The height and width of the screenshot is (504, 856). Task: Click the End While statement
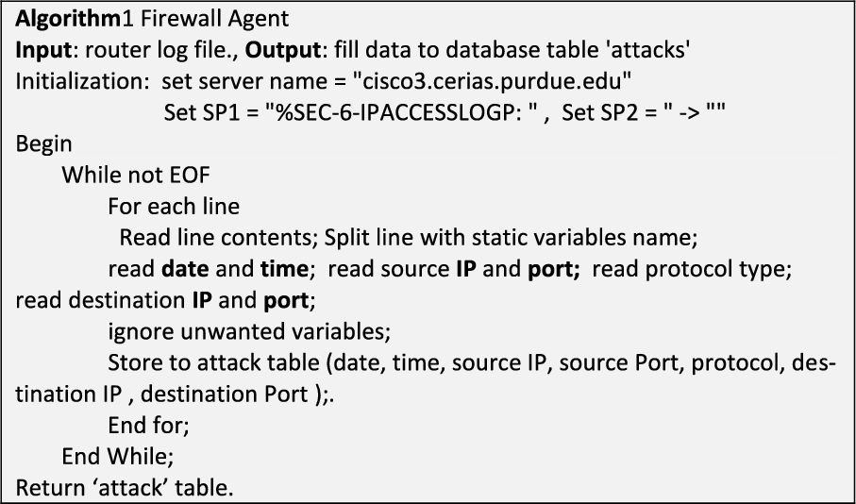point(118,457)
